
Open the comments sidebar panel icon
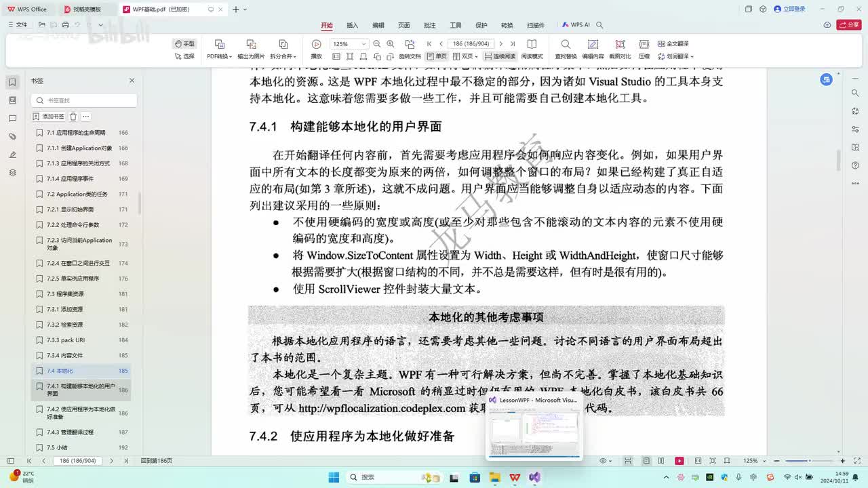pos(12,119)
